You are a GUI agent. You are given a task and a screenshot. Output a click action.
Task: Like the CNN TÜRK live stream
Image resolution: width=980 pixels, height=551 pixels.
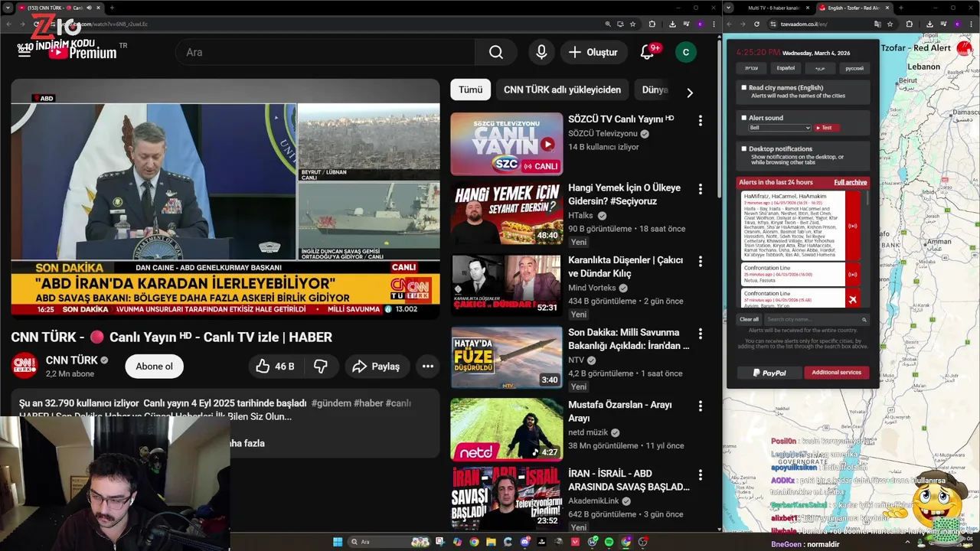[275, 367]
